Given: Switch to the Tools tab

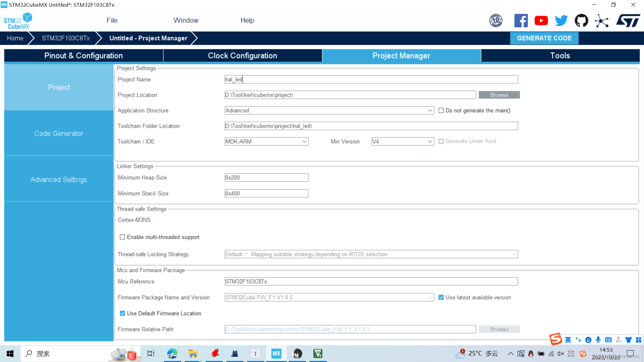Looking at the screenshot, I should click(x=560, y=56).
